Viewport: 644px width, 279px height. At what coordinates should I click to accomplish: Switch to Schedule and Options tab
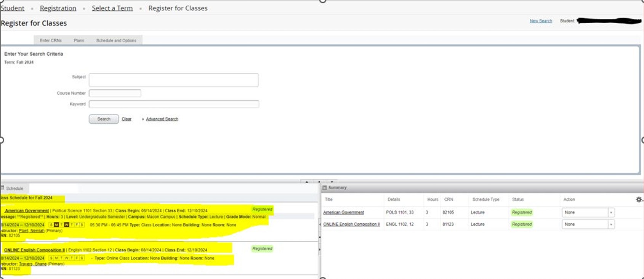click(x=116, y=40)
